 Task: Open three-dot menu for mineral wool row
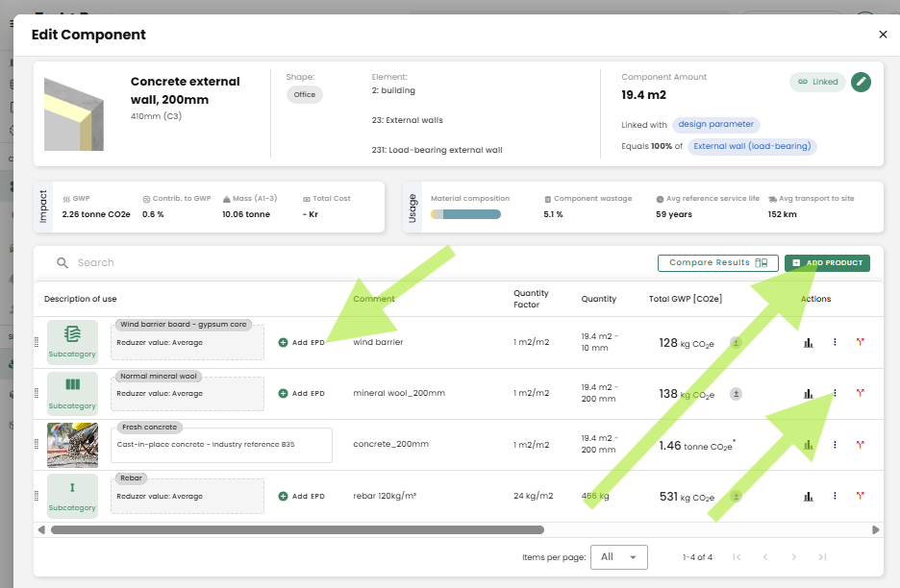(835, 393)
